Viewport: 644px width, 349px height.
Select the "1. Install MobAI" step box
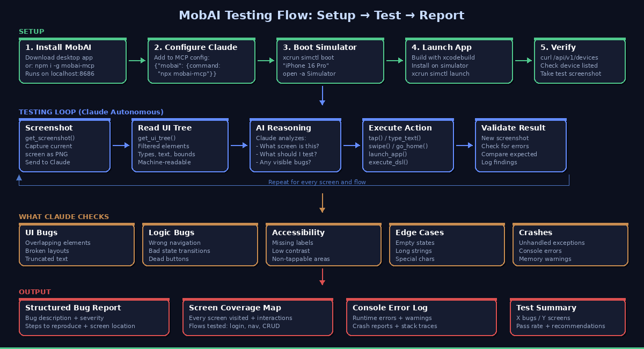click(x=72, y=61)
